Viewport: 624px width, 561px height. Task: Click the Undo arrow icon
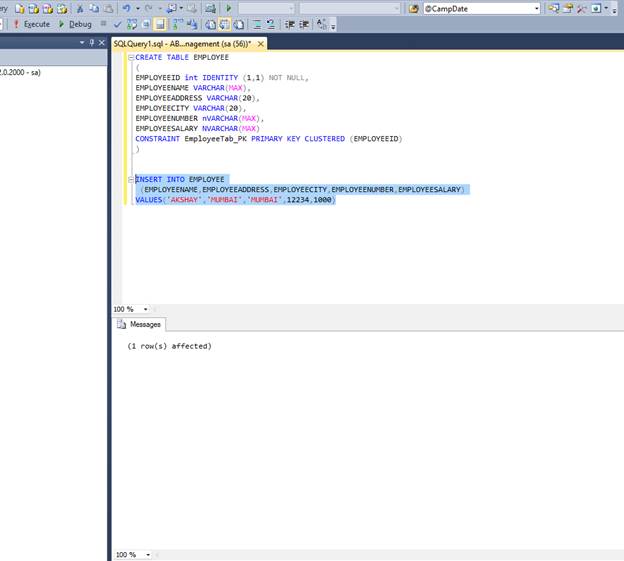click(126, 8)
